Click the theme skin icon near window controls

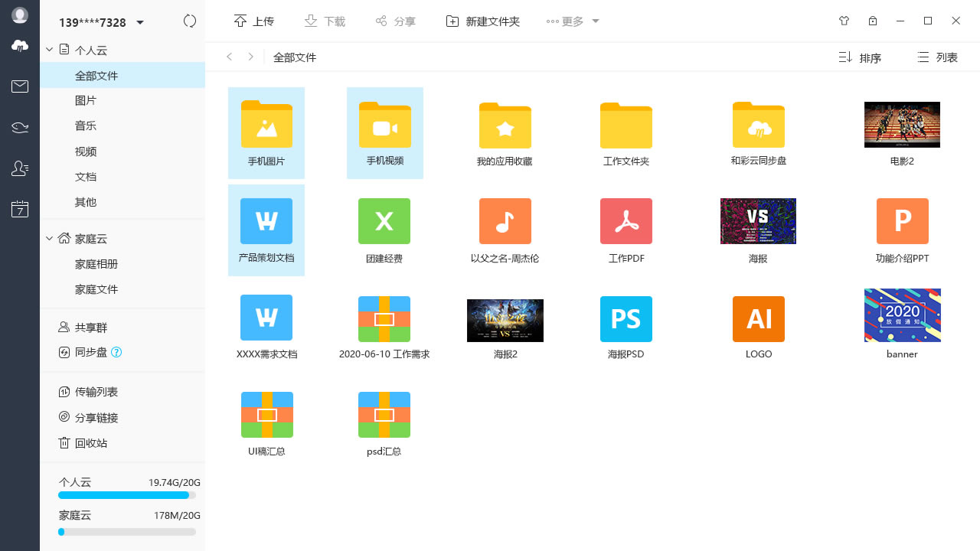click(x=844, y=21)
